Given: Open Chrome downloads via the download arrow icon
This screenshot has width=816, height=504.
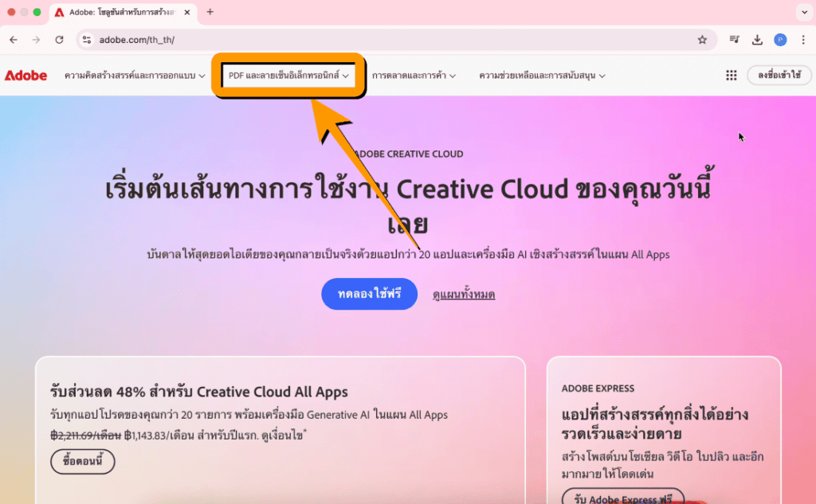Looking at the screenshot, I should click(757, 39).
